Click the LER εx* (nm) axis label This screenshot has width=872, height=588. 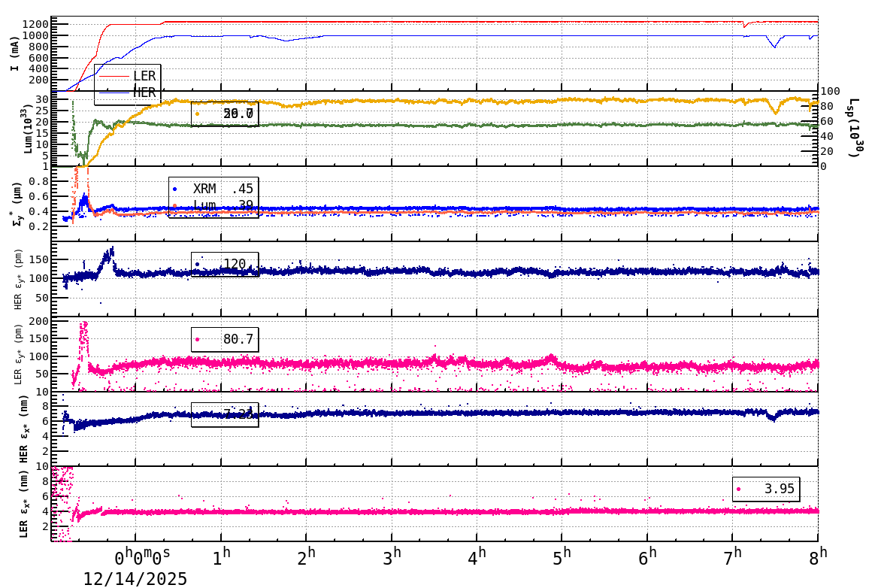point(23,504)
